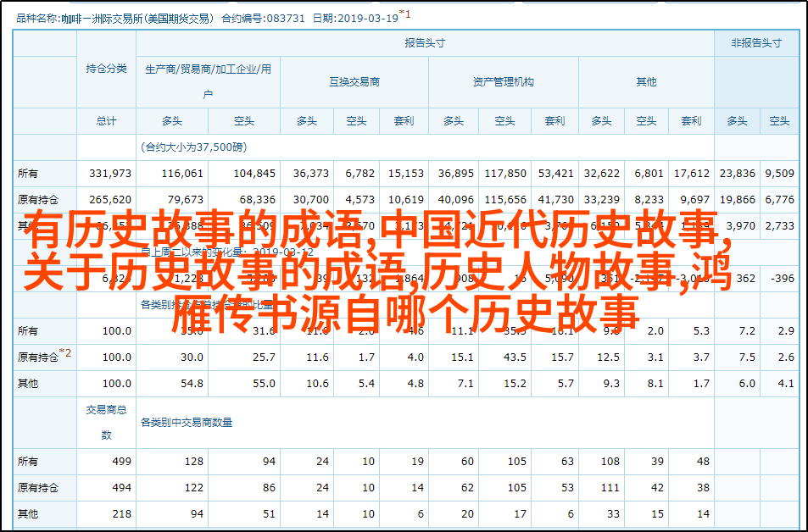Screen dimensions: 808x532
Task: Click the *1 footnote marker after date
Action: point(405,14)
